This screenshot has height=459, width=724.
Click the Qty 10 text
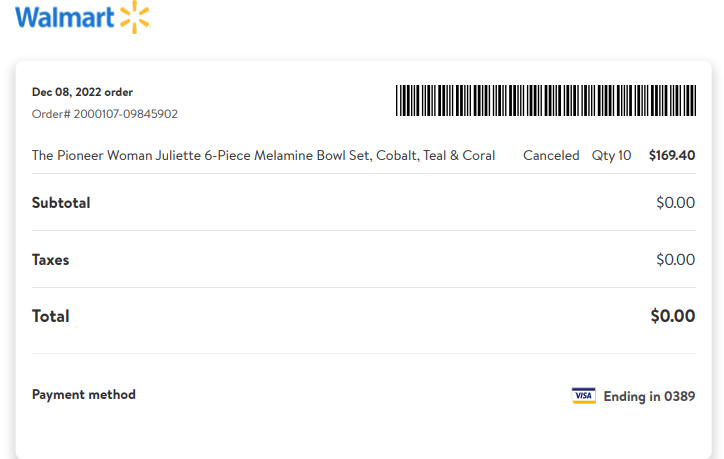[611, 156]
